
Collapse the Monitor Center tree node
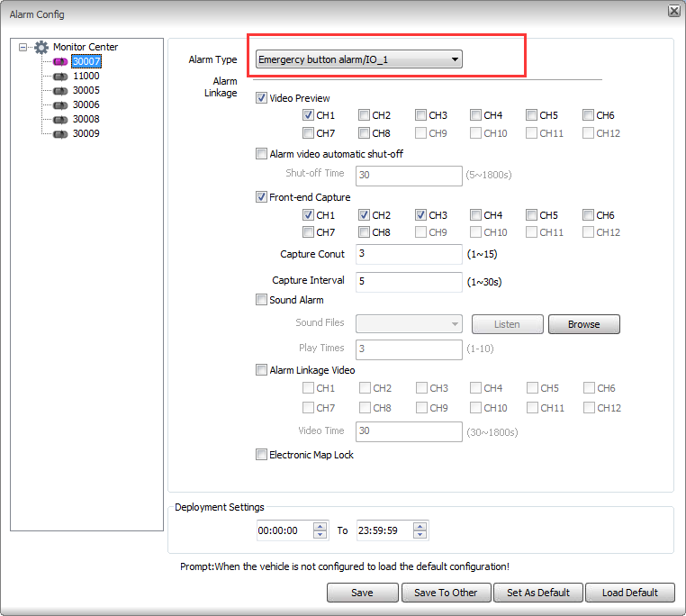click(23, 47)
